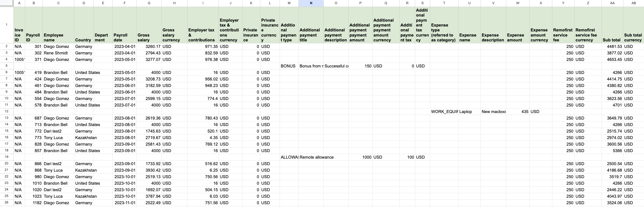The width and height of the screenshot is (644, 207).
Task: Click sub total 5366
Action: [612, 150]
